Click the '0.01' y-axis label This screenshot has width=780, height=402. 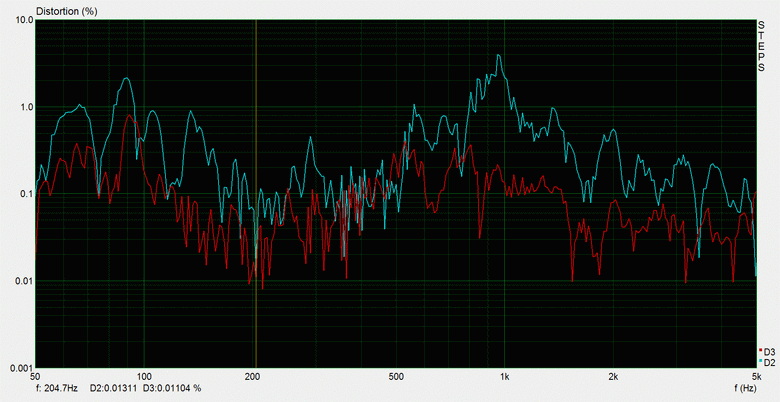(x=25, y=281)
